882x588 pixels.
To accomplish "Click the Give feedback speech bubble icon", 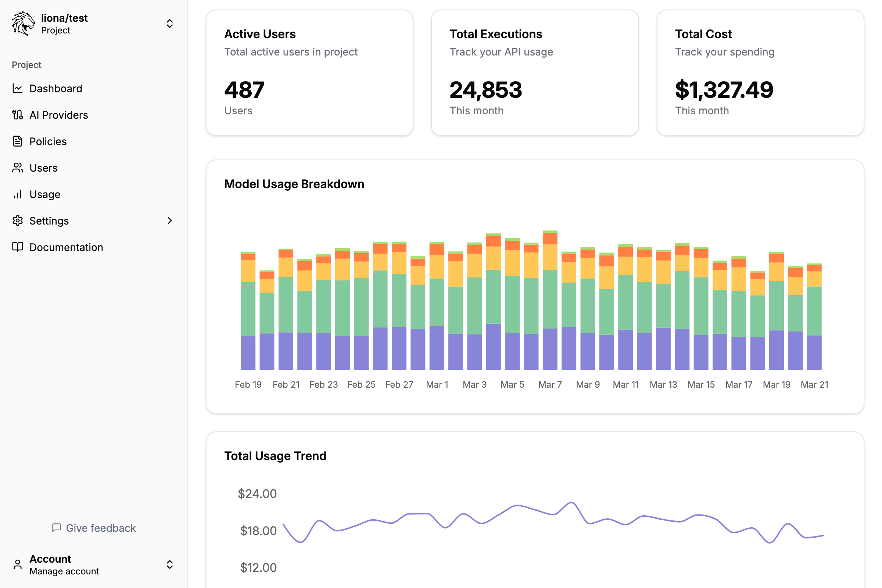I will (x=57, y=528).
